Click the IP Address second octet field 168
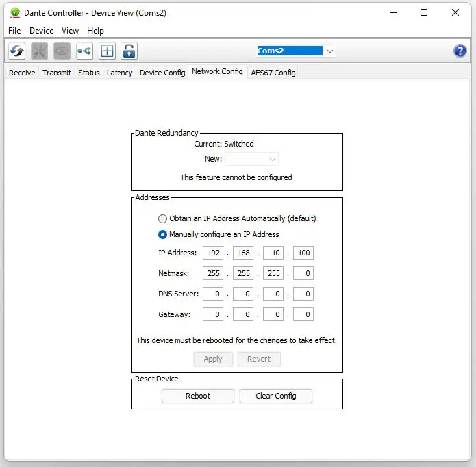The image size is (476, 467). pos(243,253)
